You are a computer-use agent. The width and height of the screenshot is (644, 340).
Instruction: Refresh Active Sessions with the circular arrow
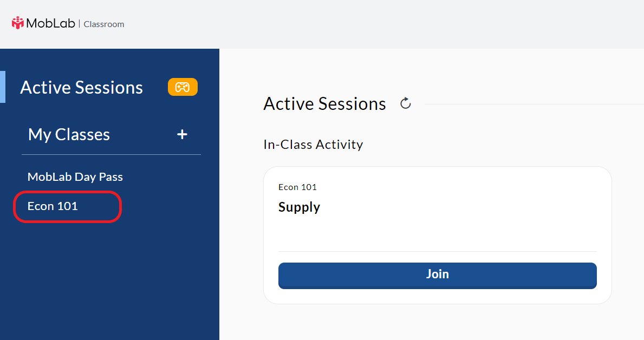(405, 103)
